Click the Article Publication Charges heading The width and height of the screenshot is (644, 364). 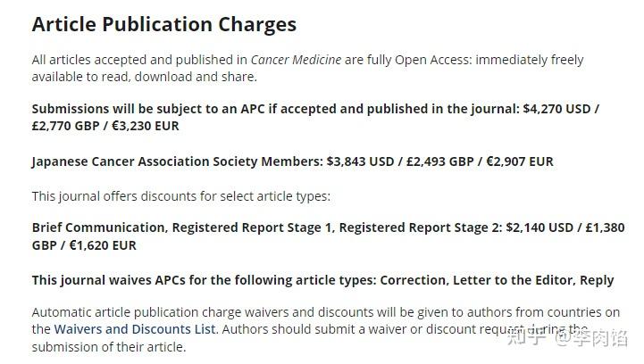pos(163,24)
